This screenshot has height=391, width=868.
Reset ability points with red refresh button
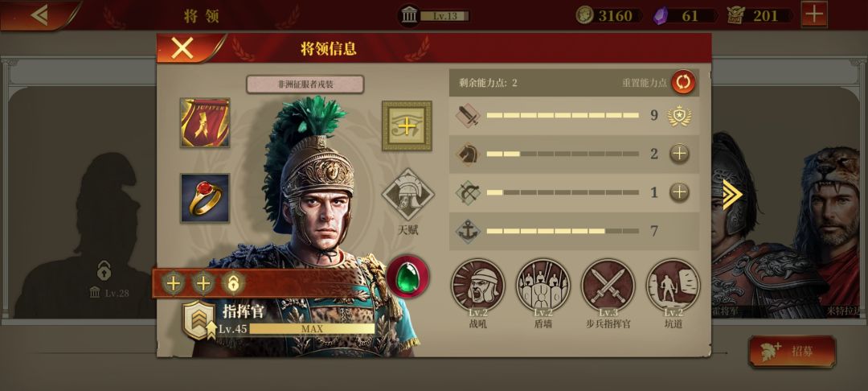[x=684, y=83]
